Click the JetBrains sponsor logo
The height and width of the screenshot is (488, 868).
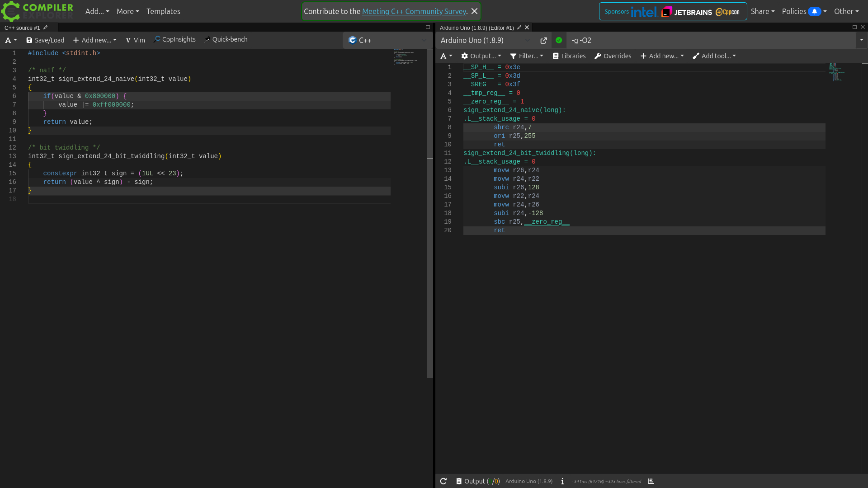coord(687,12)
